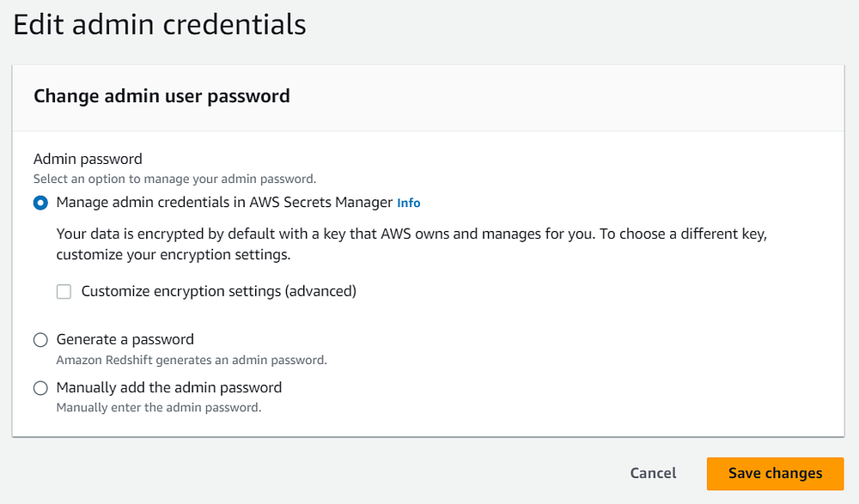Image resolution: width=859 pixels, height=504 pixels.
Task: Click the "Manually add the admin password" label
Action: 169,387
